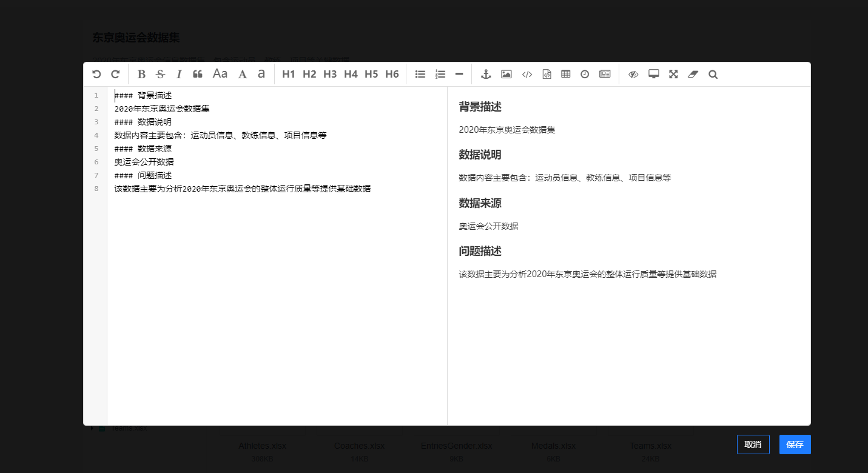
Task: Apply Bold formatting from the toolbar
Action: [x=142, y=74]
